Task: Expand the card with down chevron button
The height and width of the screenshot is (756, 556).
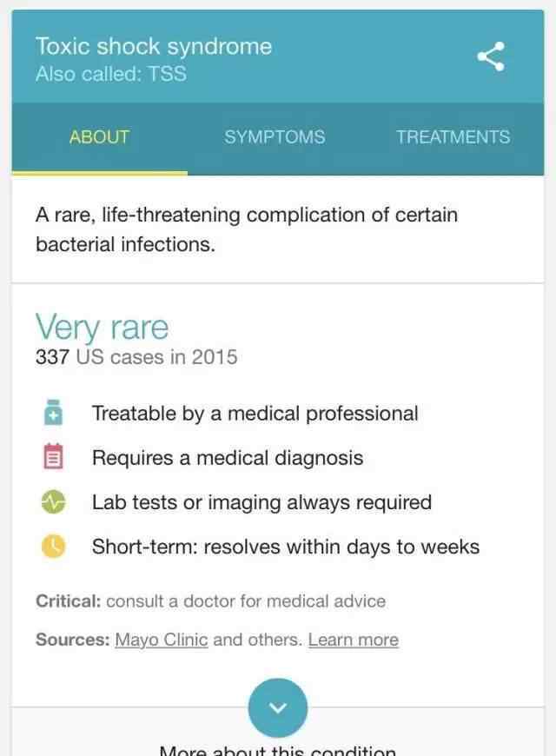Action: pyautogui.click(x=278, y=707)
